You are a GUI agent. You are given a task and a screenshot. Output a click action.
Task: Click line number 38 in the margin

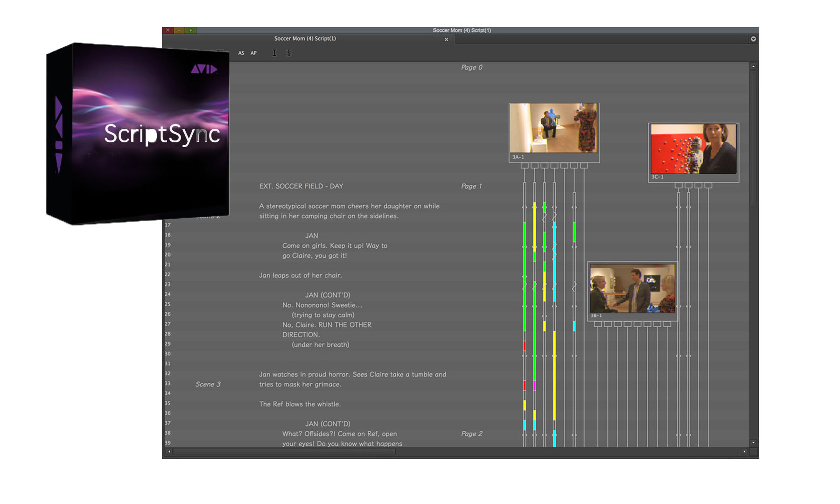[168, 433]
